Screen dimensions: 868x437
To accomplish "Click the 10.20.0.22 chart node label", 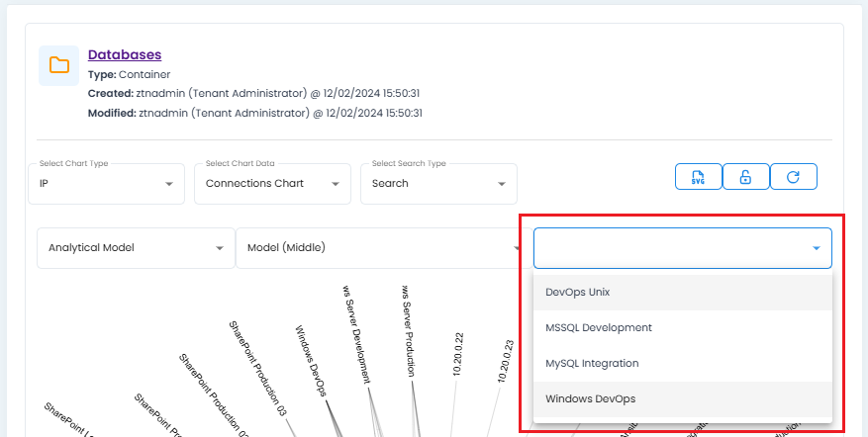I will click(460, 355).
